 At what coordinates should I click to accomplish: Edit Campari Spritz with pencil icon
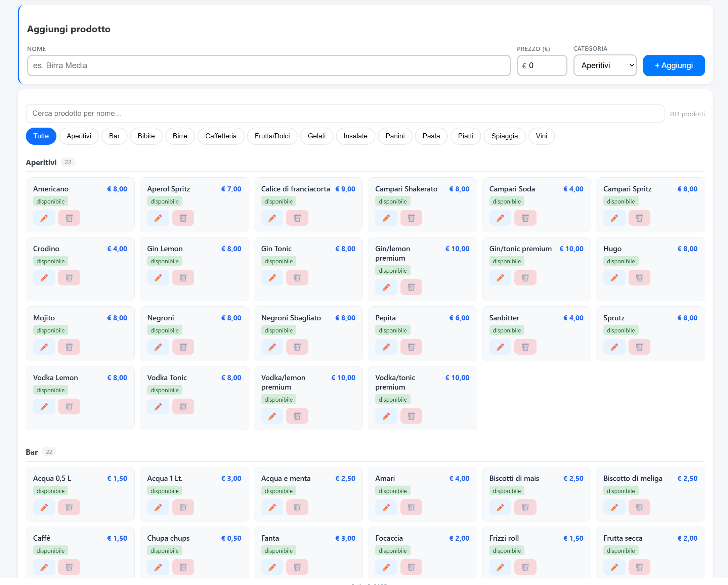click(614, 218)
